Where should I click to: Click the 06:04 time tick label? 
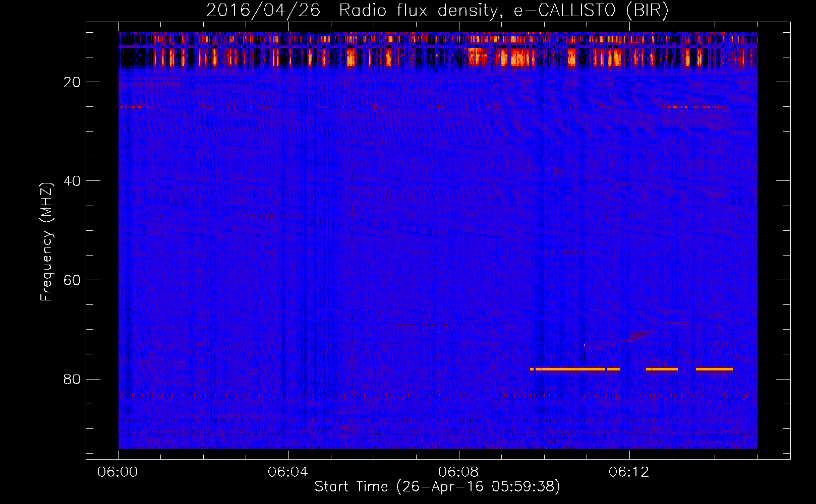pyautogui.click(x=288, y=472)
